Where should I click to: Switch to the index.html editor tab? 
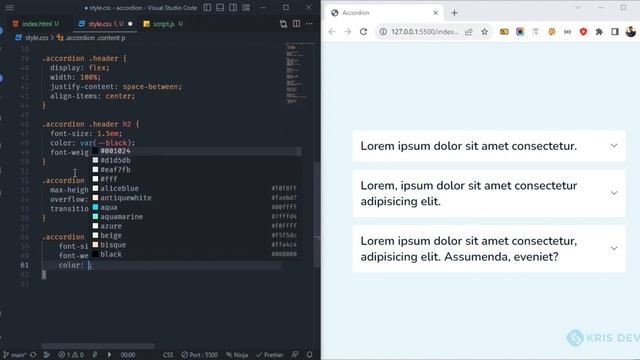point(36,24)
